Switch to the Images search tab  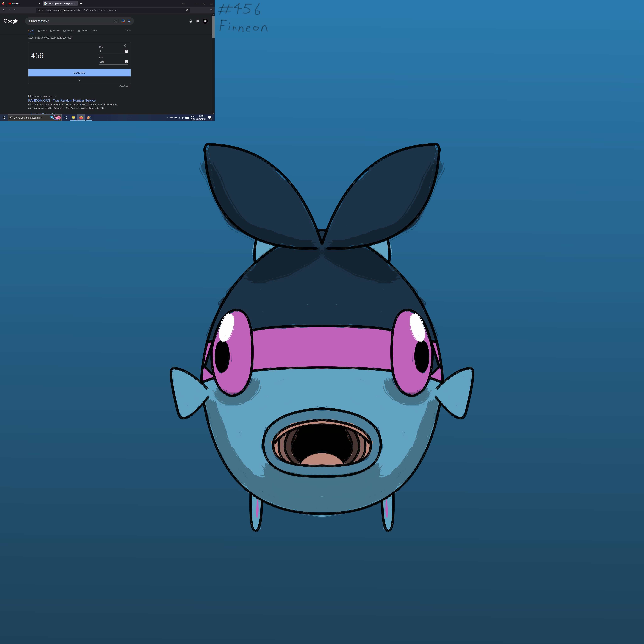point(69,30)
